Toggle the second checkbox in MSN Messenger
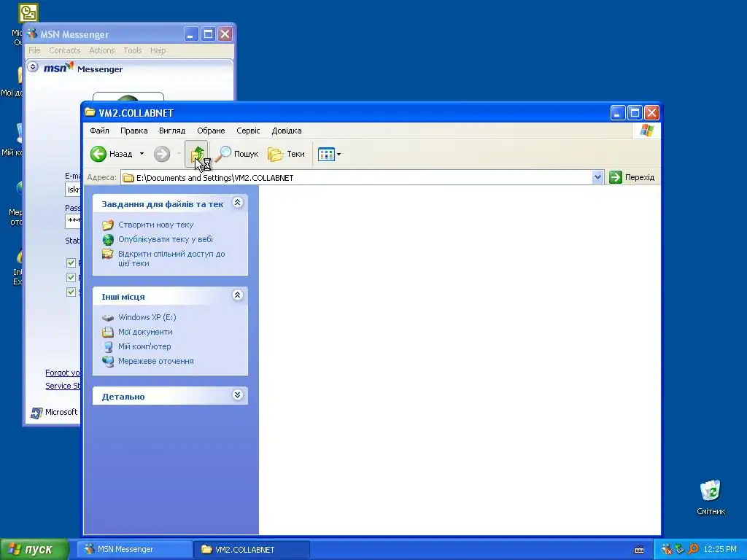This screenshot has height=560, width=747. pos(71,277)
